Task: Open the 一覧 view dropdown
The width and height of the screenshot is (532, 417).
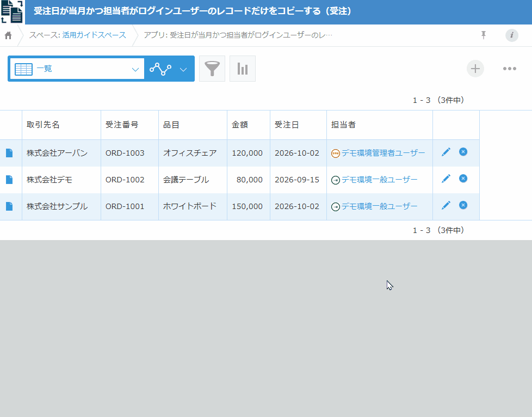Action: (x=77, y=69)
